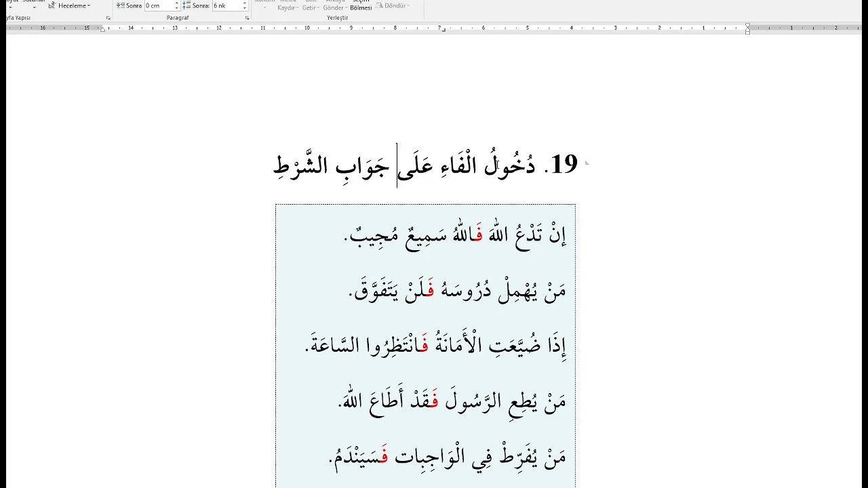Click the hyphenation bc icon

click(x=52, y=5)
